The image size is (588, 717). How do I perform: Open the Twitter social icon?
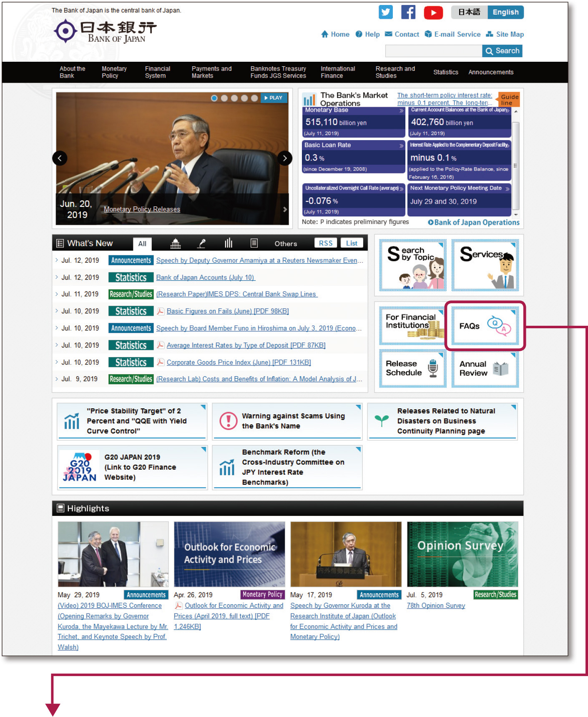[386, 12]
